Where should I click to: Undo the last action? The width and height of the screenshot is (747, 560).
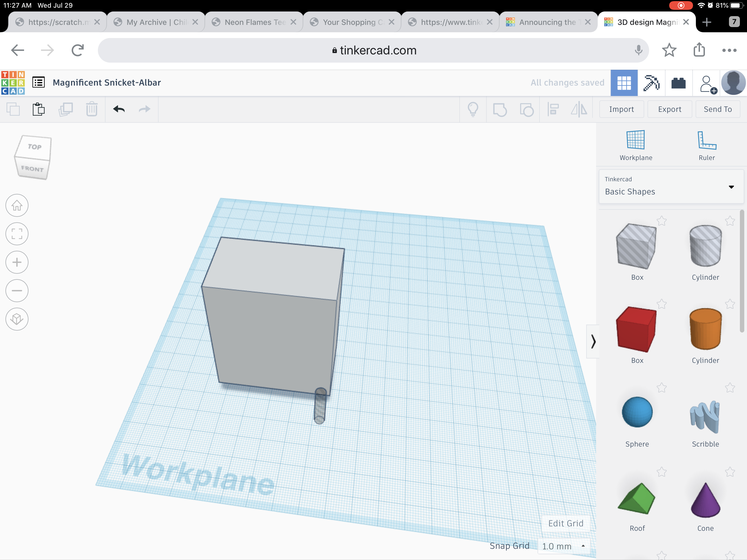[119, 109]
